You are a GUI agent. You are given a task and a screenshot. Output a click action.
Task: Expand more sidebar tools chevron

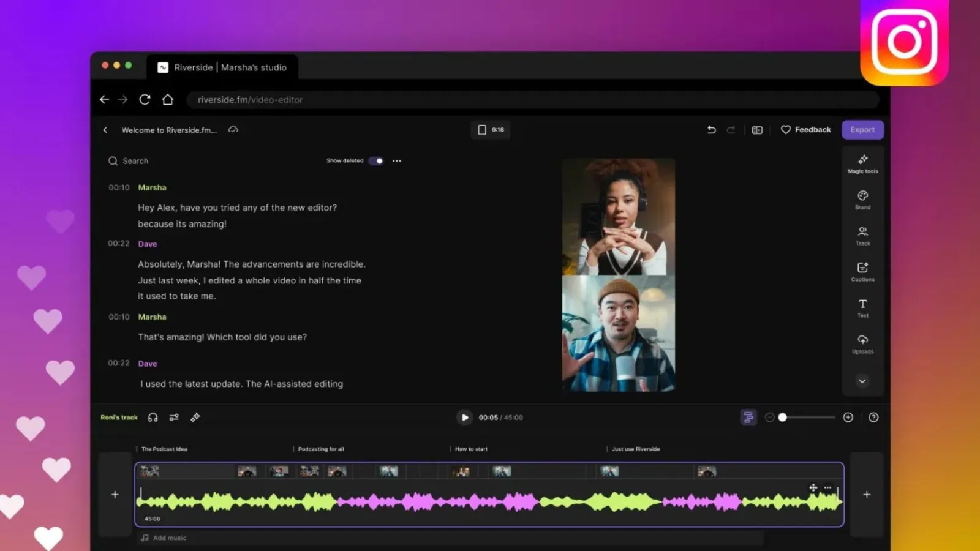coord(862,381)
